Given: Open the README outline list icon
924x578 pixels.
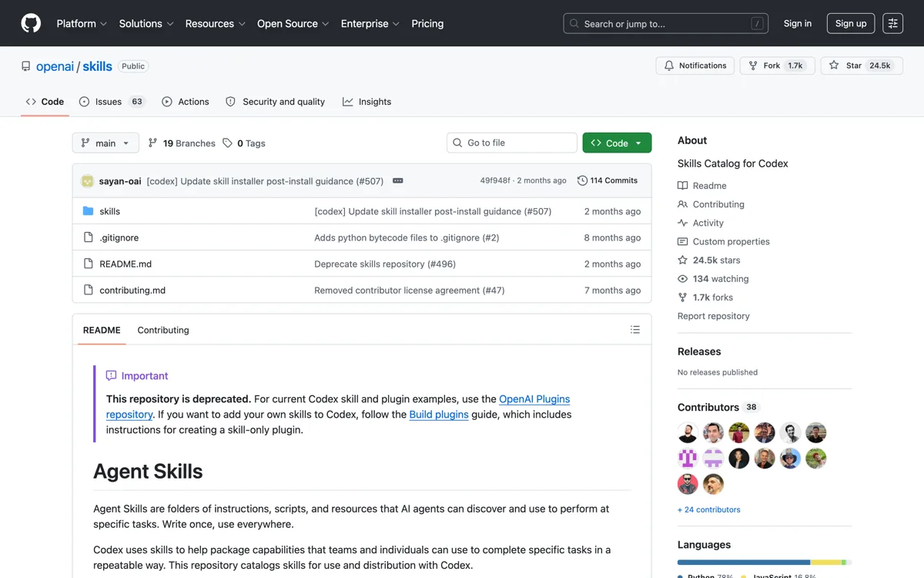Looking at the screenshot, I should (x=635, y=330).
